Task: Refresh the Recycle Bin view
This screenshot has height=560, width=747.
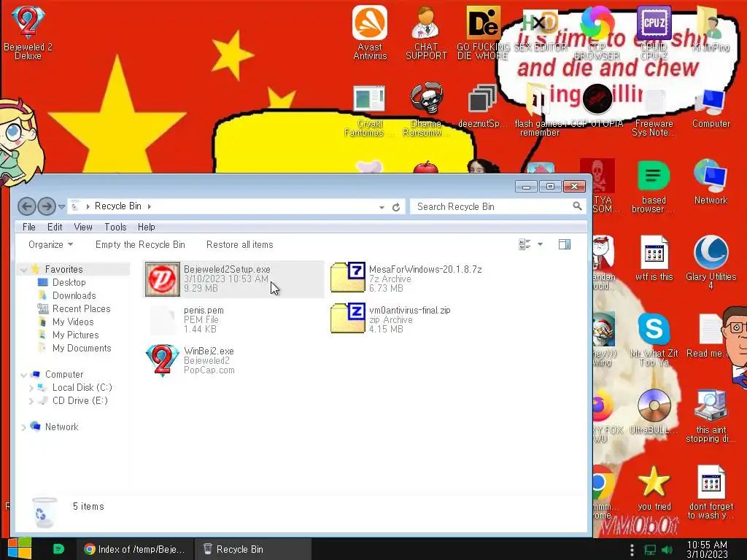Action: coord(396,207)
